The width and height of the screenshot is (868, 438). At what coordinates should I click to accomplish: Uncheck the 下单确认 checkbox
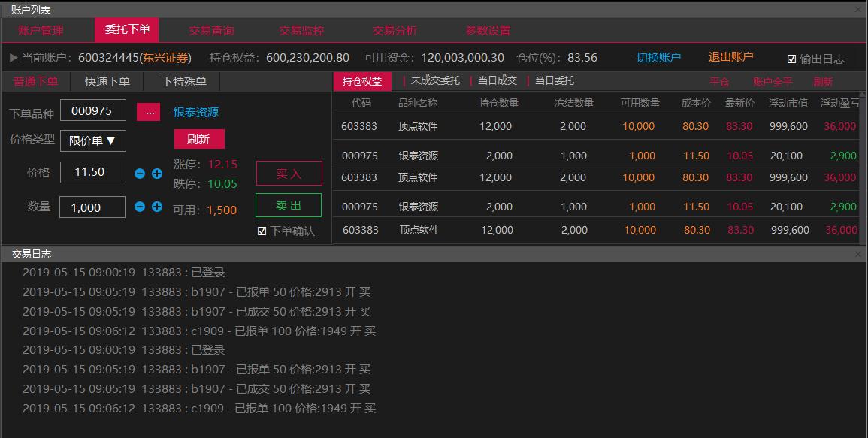(x=262, y=231)
